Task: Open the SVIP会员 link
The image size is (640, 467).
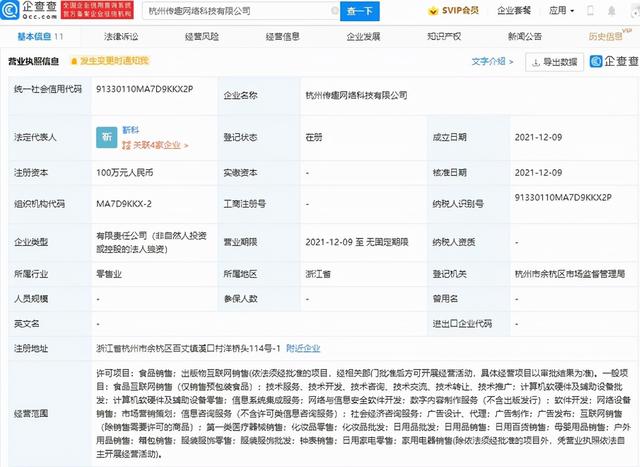Action: (454, 11)
